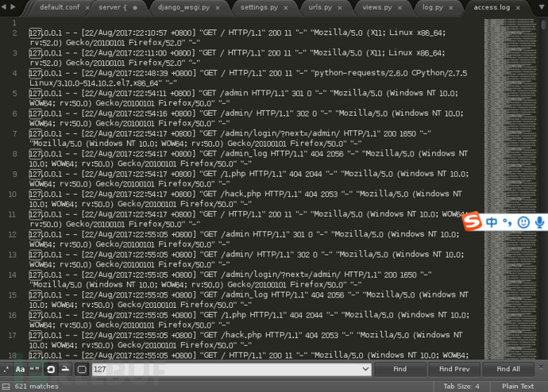Click "/admin_log" text on line 8

pos(244,154)
